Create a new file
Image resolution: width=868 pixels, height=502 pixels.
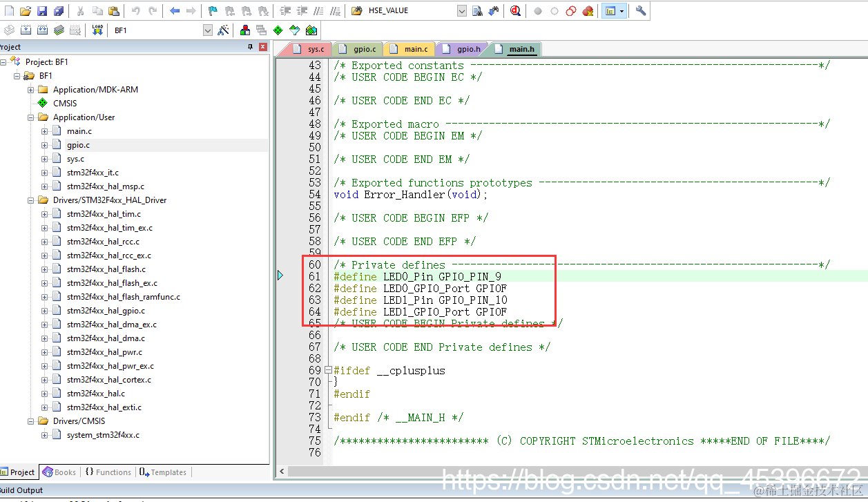point(8,11)
